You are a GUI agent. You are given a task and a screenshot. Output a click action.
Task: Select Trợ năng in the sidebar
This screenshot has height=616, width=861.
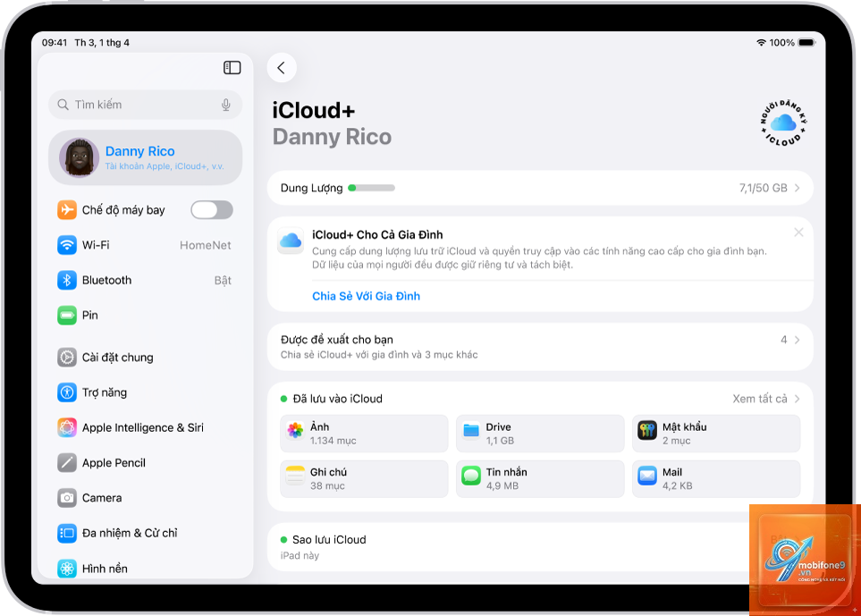[145, 392]
